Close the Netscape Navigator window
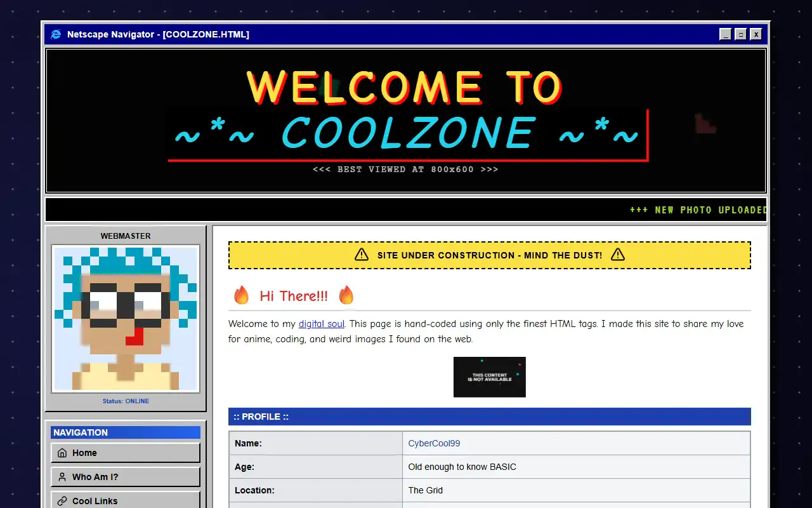 [756, 34]
